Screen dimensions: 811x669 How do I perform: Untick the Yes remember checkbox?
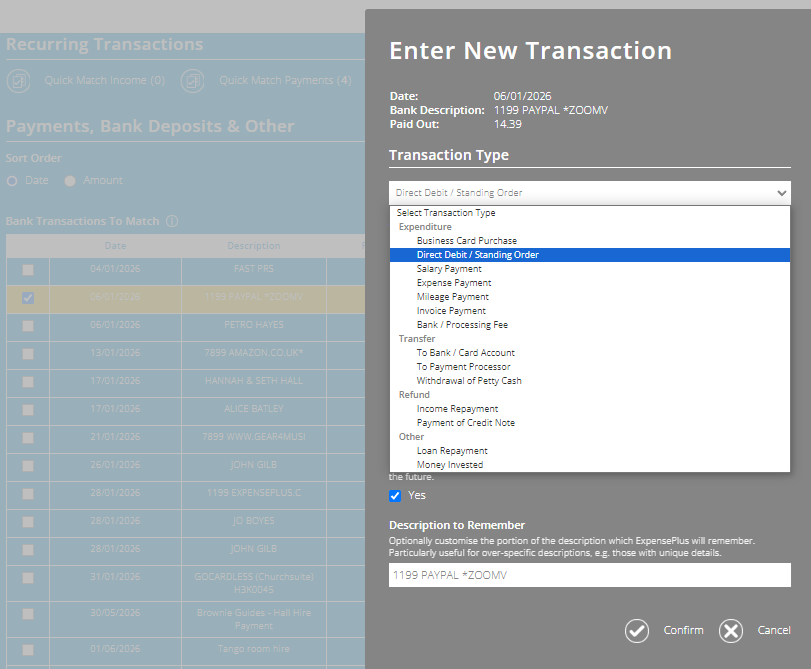395,496
